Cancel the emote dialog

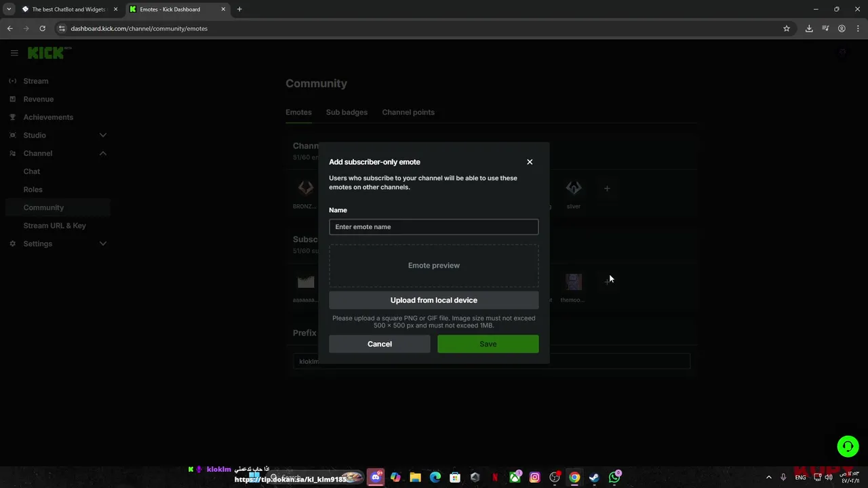380,344
